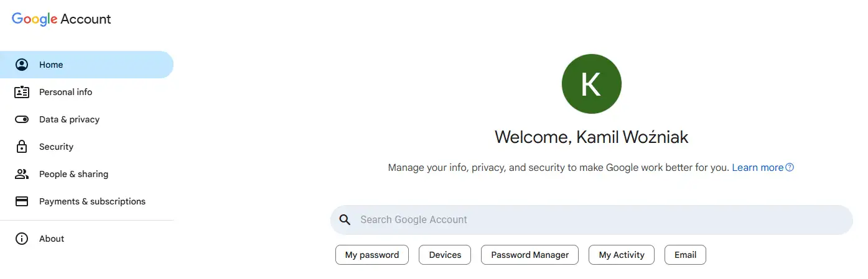Open the Personal info menu item
This screenshot has height=279, width=868.
tap(65, 92)
